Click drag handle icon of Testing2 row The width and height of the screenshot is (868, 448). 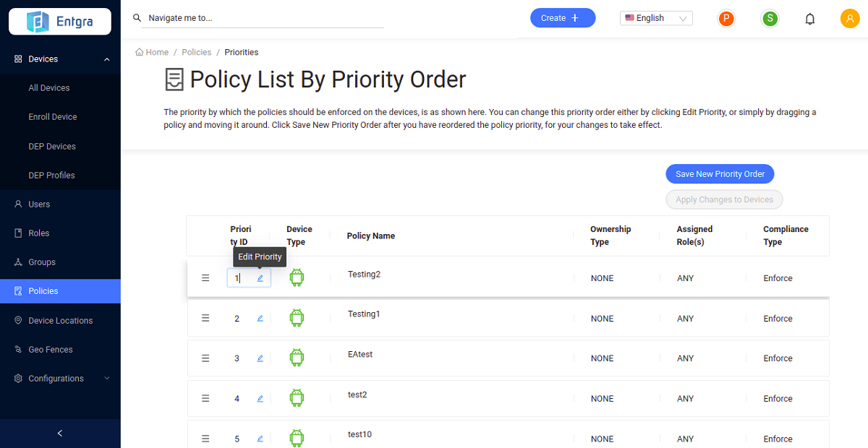(x=205, y=278)
